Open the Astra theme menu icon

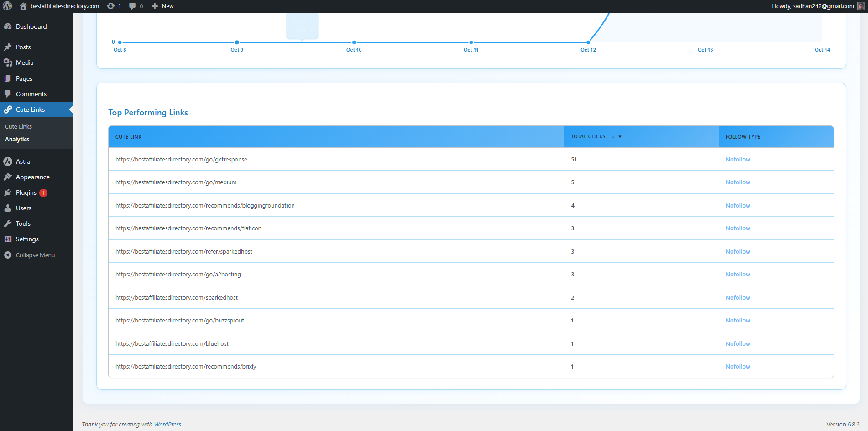point(8,161)
